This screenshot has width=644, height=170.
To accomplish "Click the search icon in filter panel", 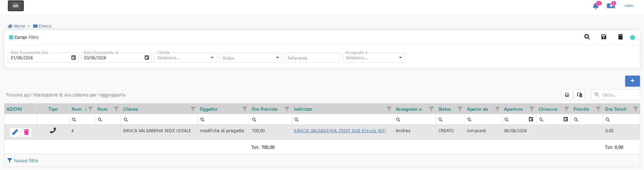I will pos(587,37).
